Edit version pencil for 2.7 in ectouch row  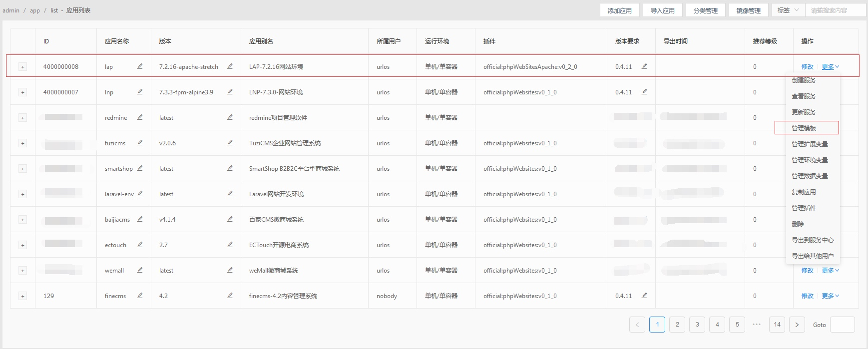[230, 244]
